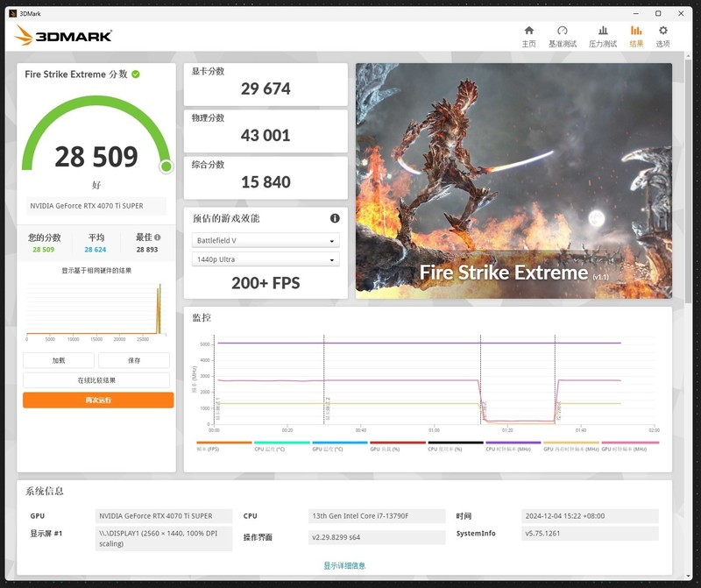
Task: Click the green checkmark beside Fire Strike Extreme 分数
Action: (137, 74)
